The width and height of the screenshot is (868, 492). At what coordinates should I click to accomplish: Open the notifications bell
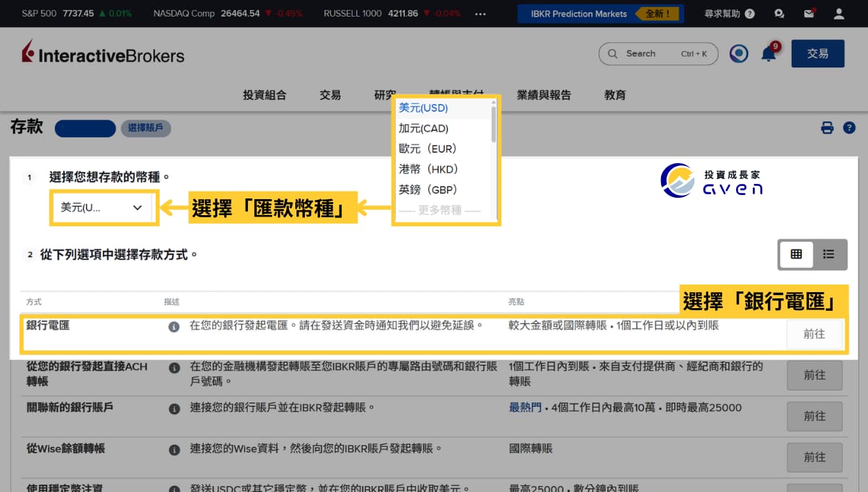click(x=769, y=53)
